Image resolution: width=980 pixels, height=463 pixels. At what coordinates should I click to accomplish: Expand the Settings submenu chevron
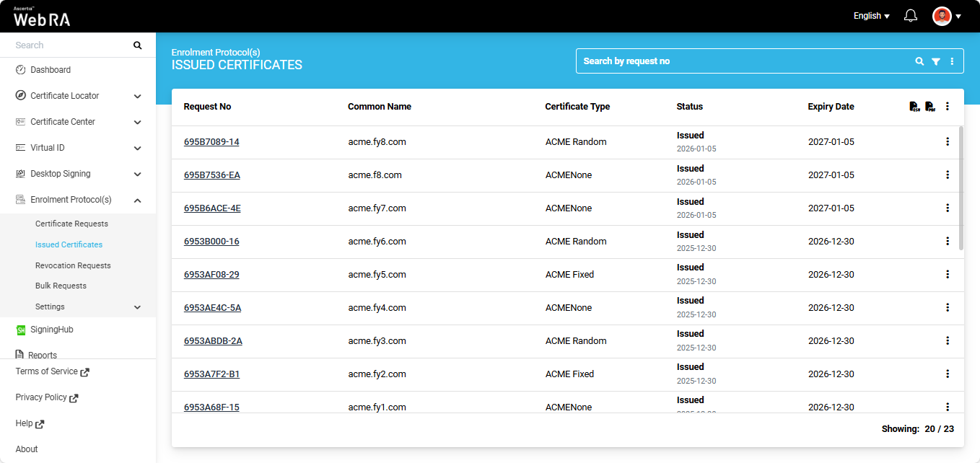pyautogui.click(x=137, y=307)
